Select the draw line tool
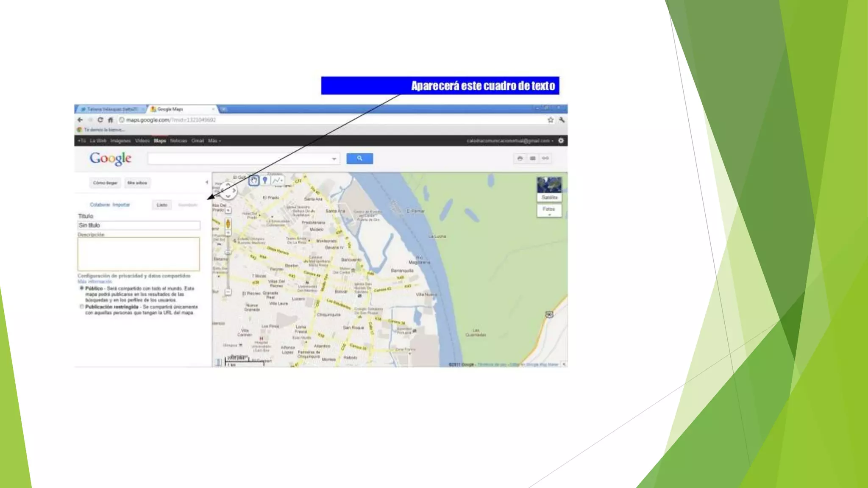This screenshot has height=488, width=868. pyautogui.click(x=278, y=180)
